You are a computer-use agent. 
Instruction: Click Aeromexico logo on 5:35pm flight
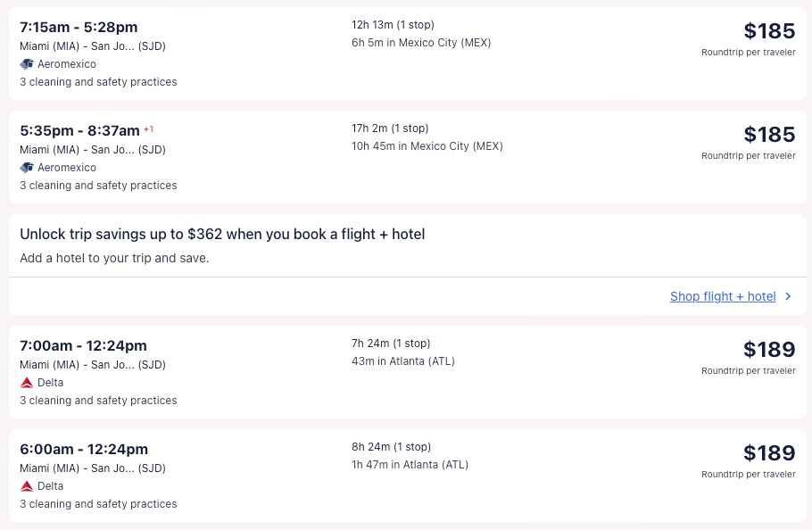[x=27, y=168]
